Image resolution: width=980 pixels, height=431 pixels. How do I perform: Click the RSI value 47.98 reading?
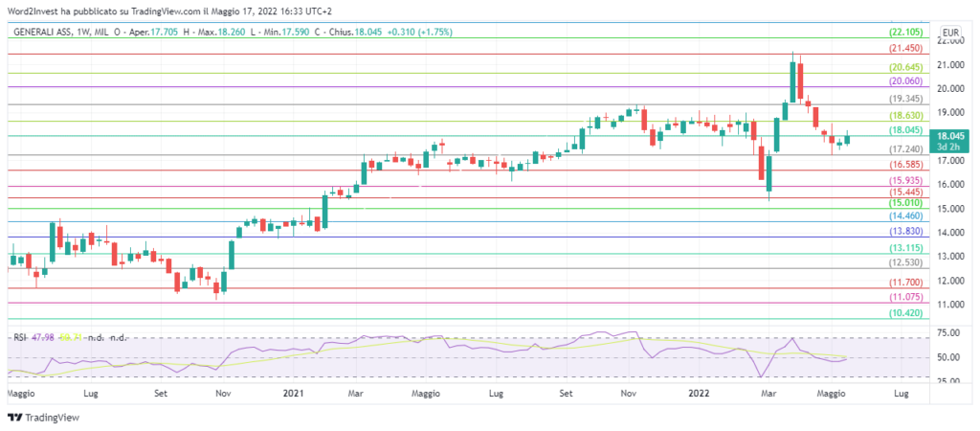tap(44, 338)
